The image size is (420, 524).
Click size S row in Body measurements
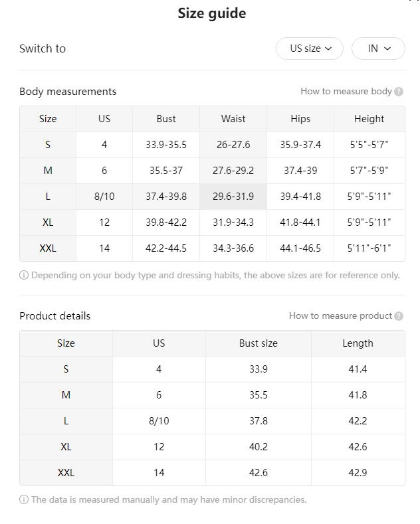tap(213, 145)
